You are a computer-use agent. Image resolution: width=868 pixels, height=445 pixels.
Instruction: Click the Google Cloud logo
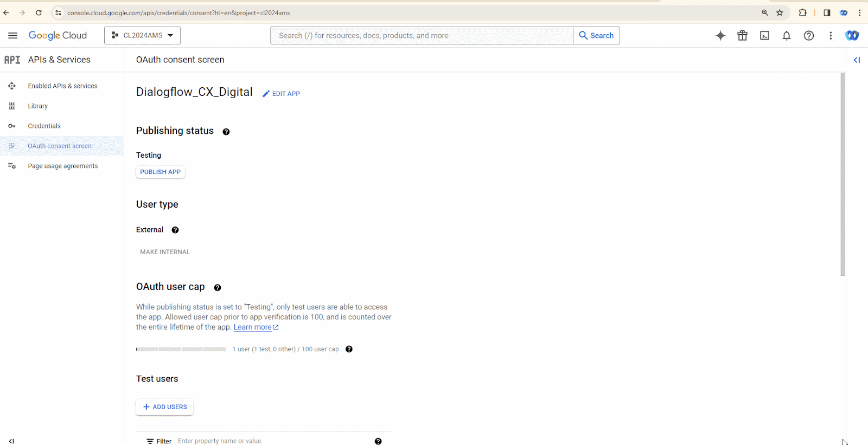click(58, 35)
